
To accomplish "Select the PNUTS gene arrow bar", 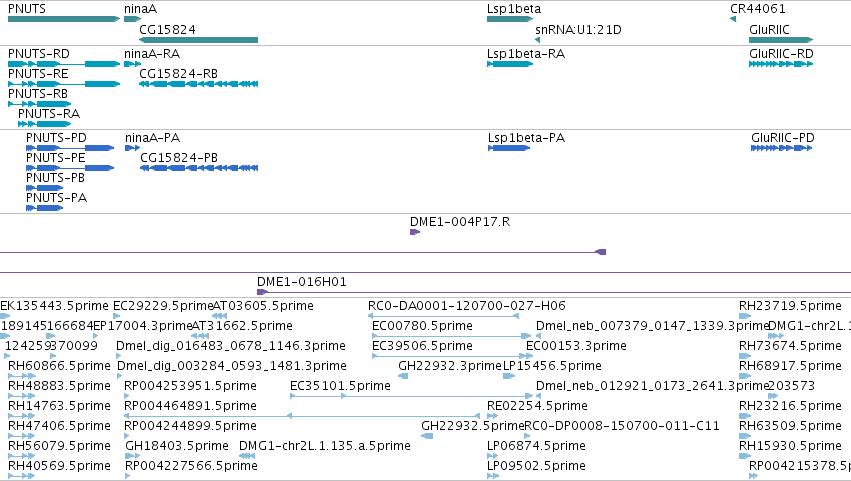I will pyautogui.click(x=64, y=19).
